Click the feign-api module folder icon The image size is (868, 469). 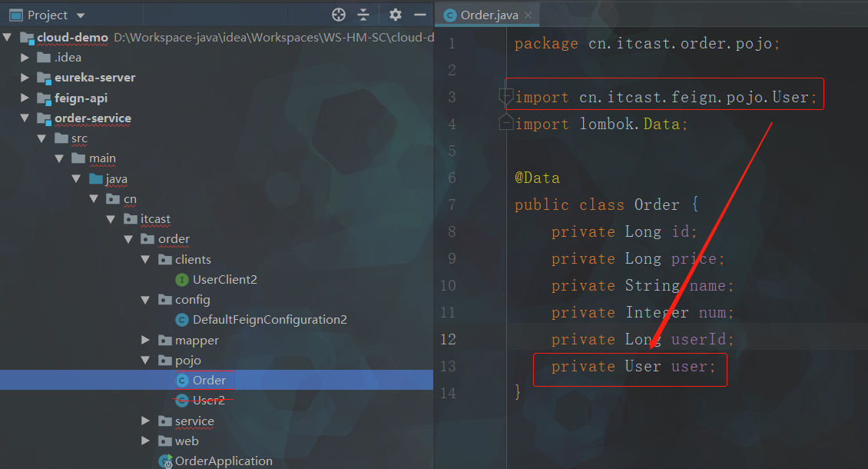(44, 98)
